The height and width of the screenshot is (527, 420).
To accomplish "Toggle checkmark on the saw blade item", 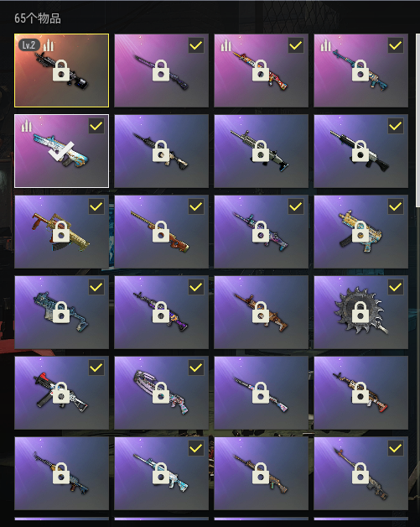I will (x=396, y=287).
